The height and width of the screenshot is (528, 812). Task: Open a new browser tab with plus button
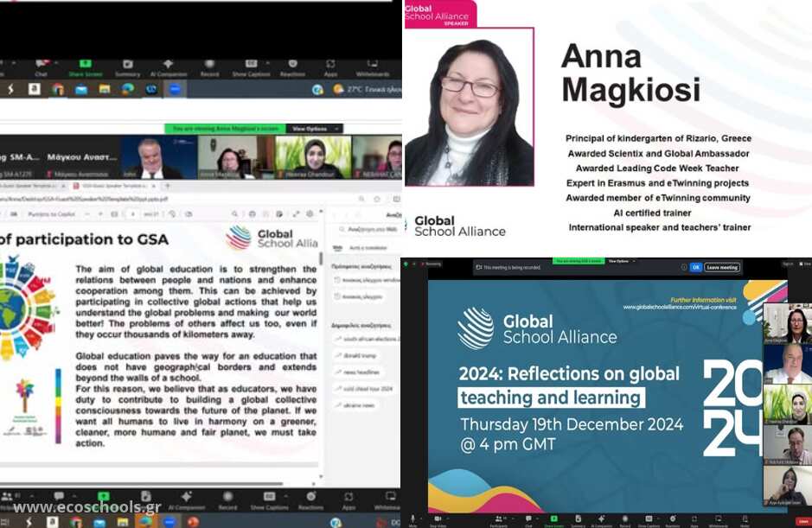tap(167, 185)
